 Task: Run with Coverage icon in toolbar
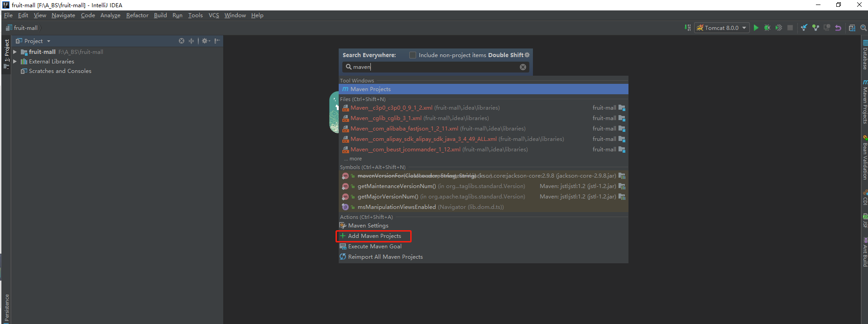(x=779, y=28)
